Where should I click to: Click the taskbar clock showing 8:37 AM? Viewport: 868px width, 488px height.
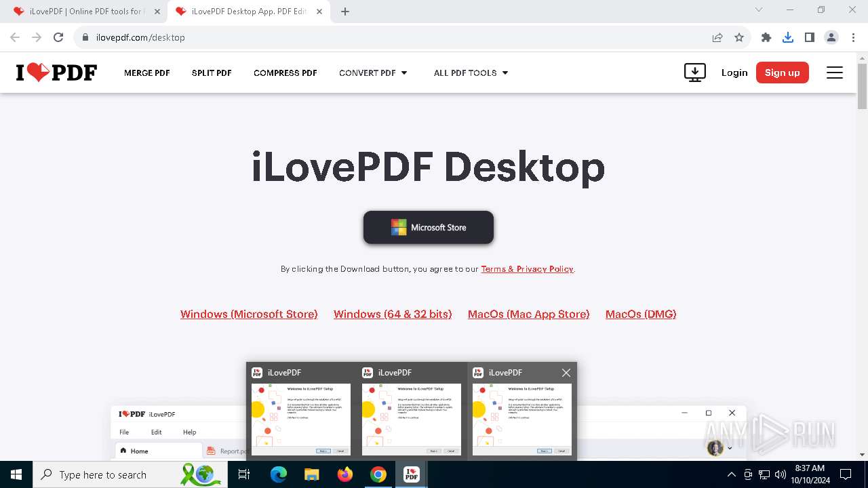[810, 474]
